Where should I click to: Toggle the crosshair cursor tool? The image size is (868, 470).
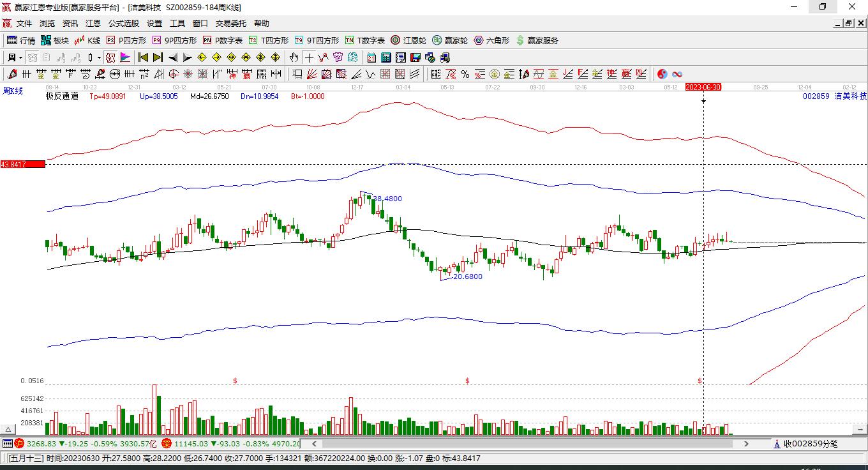[309, 57]
